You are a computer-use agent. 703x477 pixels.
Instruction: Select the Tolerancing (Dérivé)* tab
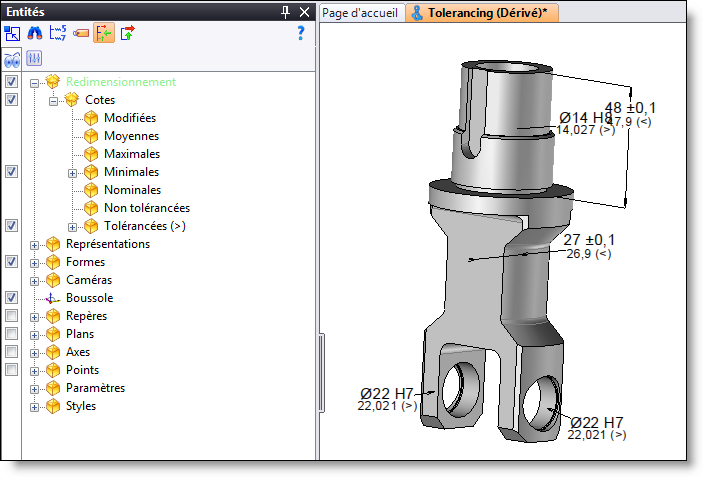(x=484, y=13)
